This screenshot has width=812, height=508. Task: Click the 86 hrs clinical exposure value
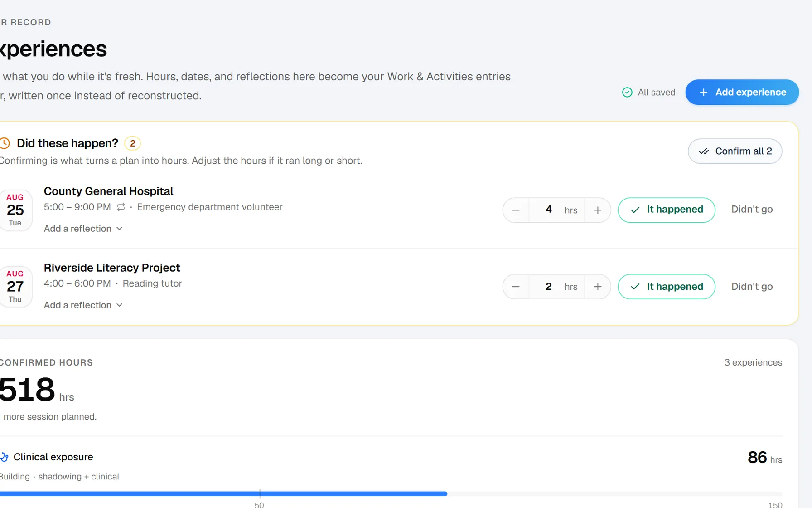[x=765, y=457]
